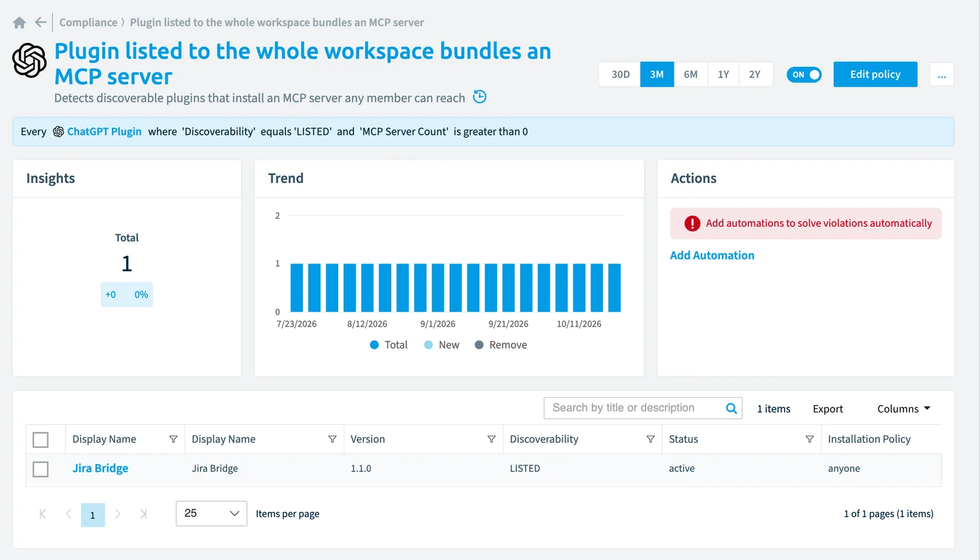Select page 1 in pagination
Screen dimensions: 980x560
click(93, 515)
